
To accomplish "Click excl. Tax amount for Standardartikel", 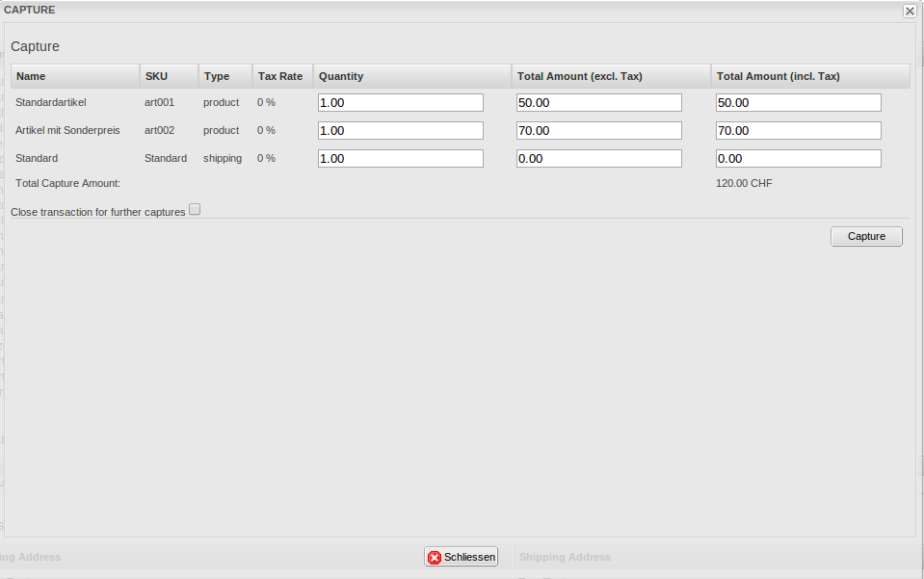I will pyautogui.click(x=598, y=103).
